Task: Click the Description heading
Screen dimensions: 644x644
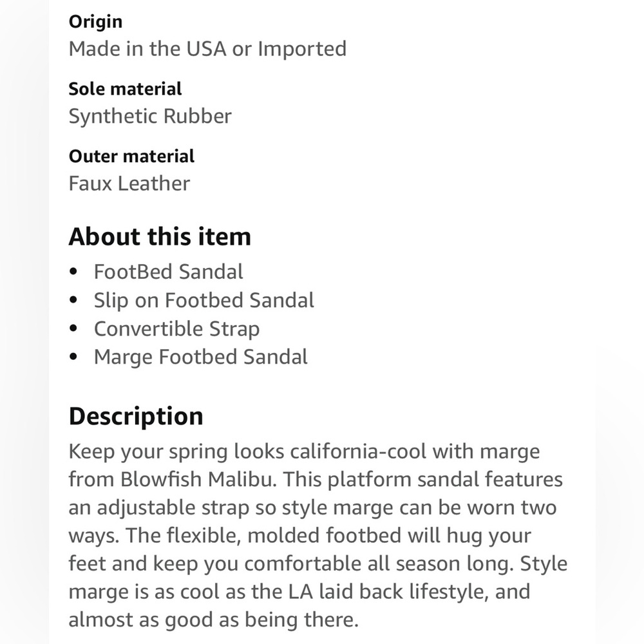Action: point(136,417)
